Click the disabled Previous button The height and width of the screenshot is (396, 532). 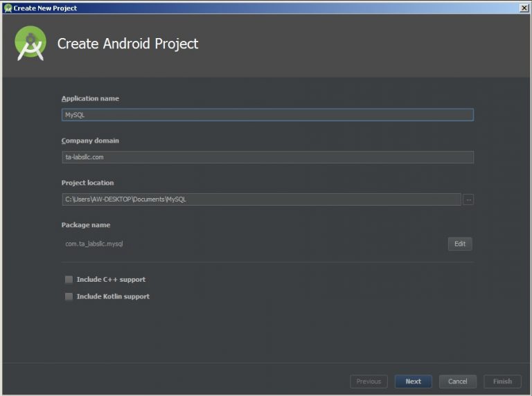tap(369, 381)
